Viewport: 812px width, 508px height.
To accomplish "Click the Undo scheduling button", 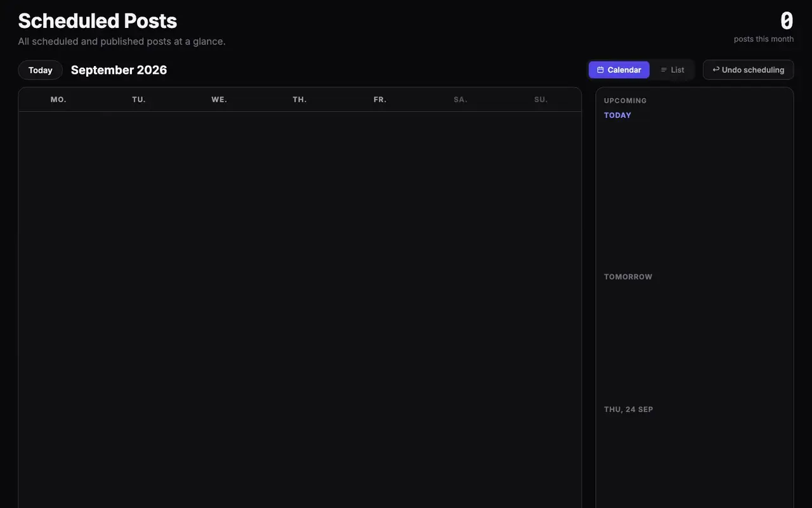I will [x=748, y=70].
